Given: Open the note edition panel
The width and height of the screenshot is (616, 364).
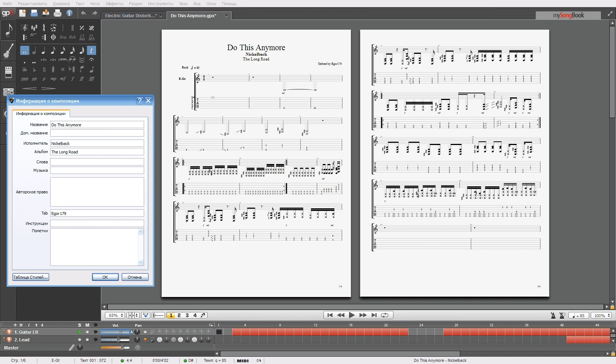Looking at the screenshot, I should coord(8,29).
